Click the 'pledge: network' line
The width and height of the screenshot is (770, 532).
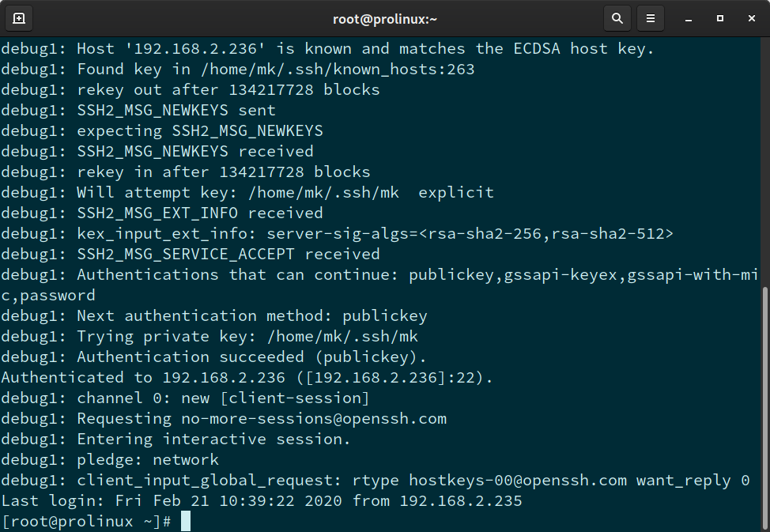[147, 460]
